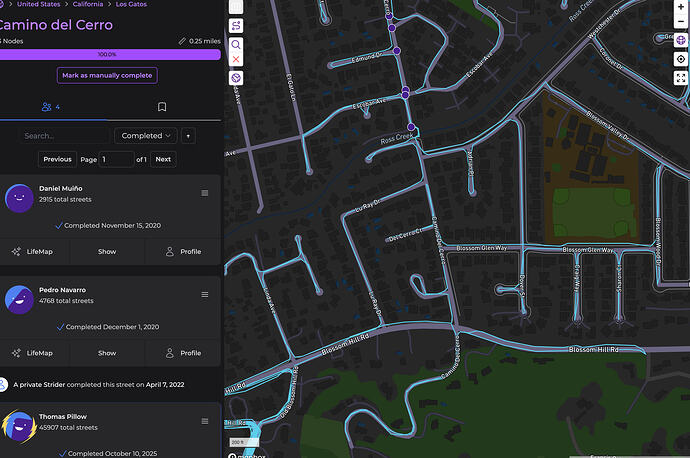
Task: Click the private Strider avatar icon
Action: [2, 385]
